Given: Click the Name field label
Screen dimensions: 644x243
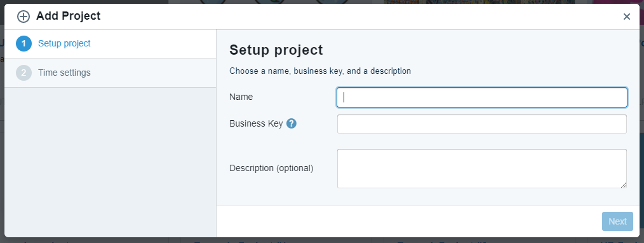Looking at the screenshot, I should click(241, 97).
